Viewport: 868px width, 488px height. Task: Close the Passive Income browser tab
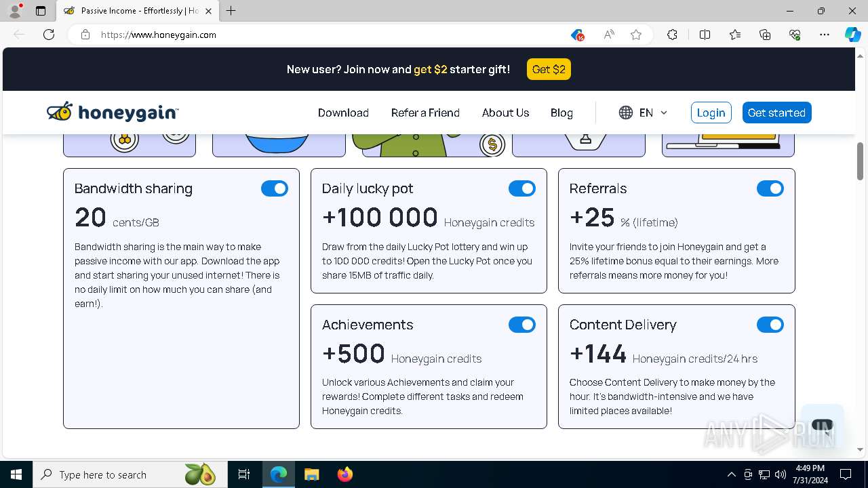click(208, 11)
